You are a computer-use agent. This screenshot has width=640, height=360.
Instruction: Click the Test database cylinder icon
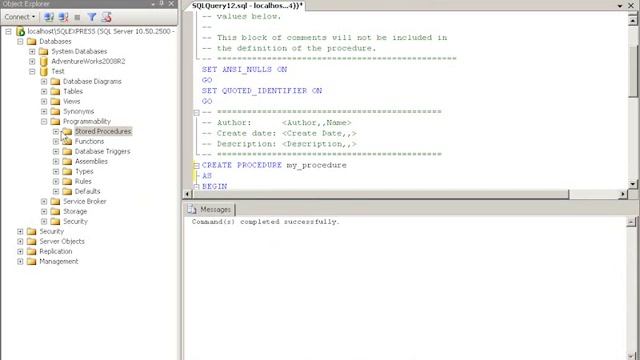pos(44,71)
